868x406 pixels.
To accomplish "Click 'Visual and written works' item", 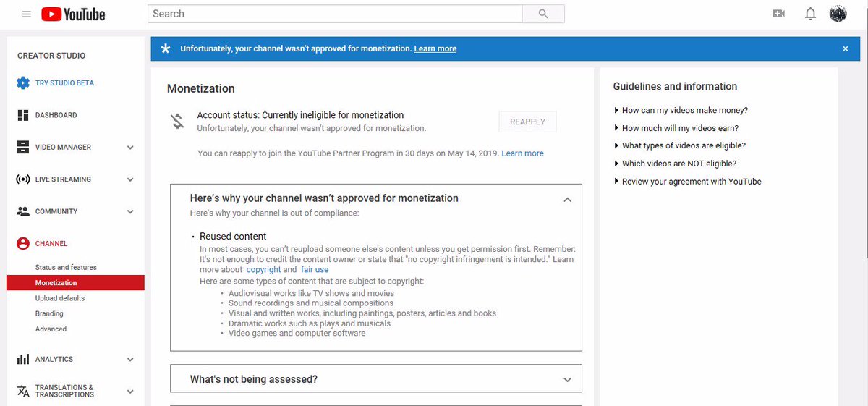I will pyautogui.click(x=362, y=313).
